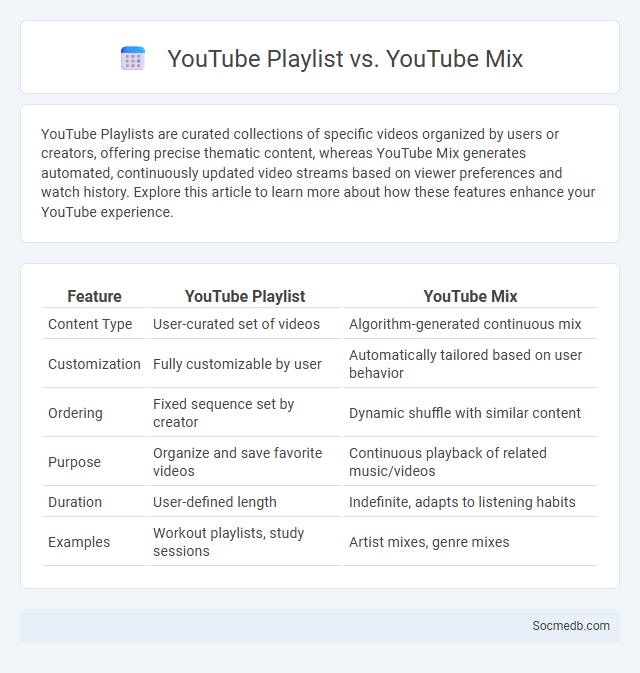Viewport: 640px width, 673px height.
Task: Click the 'YouTube Mix' column header
Action: [470, 296]
